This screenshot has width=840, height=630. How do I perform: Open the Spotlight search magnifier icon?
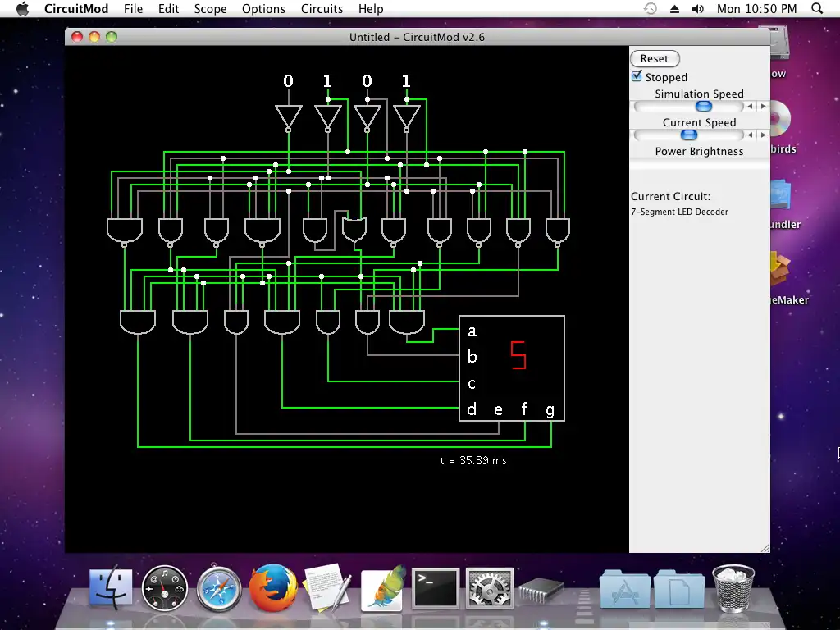pyautogui.click(x=817, y=9)
